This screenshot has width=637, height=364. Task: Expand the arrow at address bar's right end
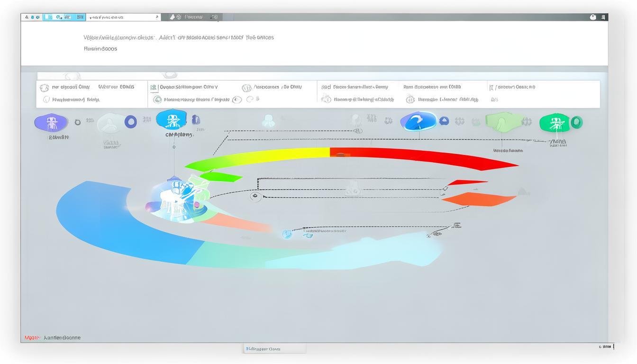(157, 17)
